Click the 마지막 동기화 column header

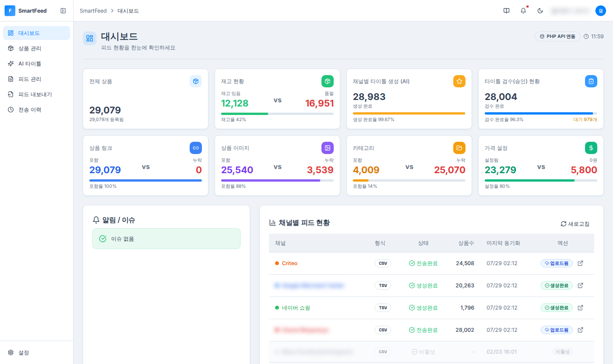tap(503, 243)
